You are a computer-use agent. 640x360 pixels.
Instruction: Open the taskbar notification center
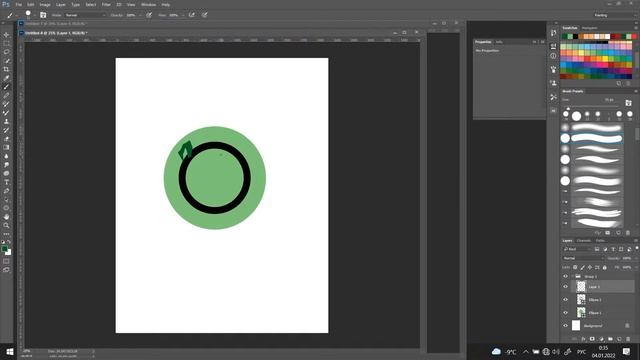[x=627, y=351]
